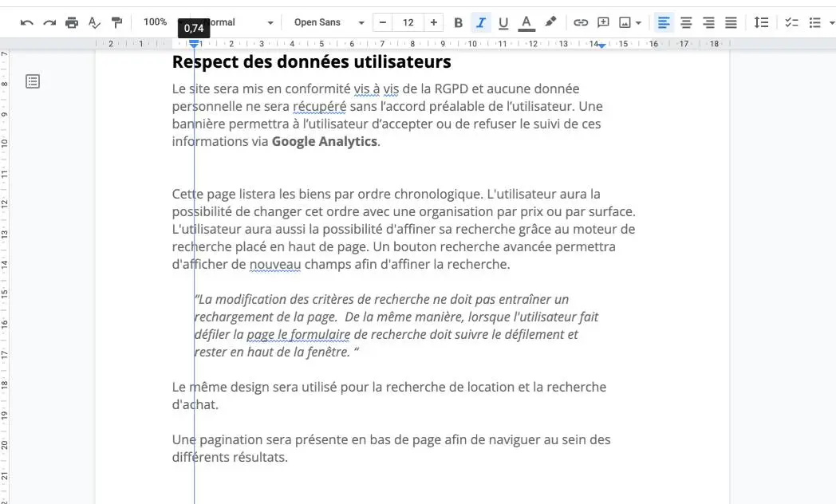Open line and paragraph spacing

click(x=761, y=22)
